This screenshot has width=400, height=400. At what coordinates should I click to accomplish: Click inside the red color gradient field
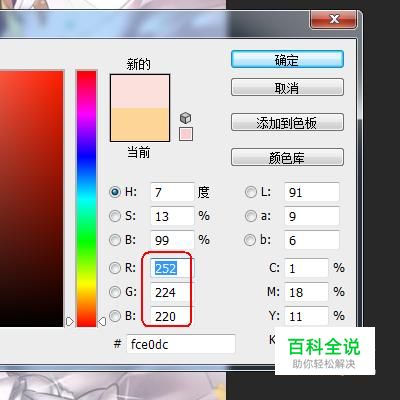point(31,198)
